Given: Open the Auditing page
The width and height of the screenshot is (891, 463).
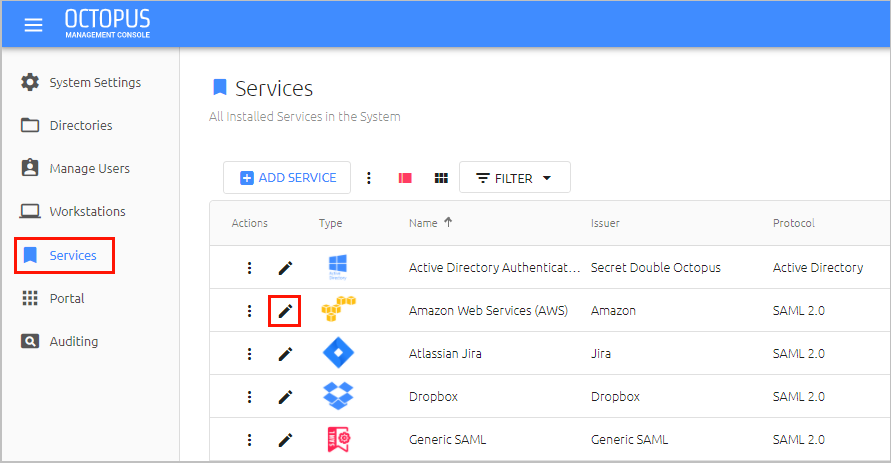Looking at the screenshot, I should pyautogui.click(x=59, y=341).
